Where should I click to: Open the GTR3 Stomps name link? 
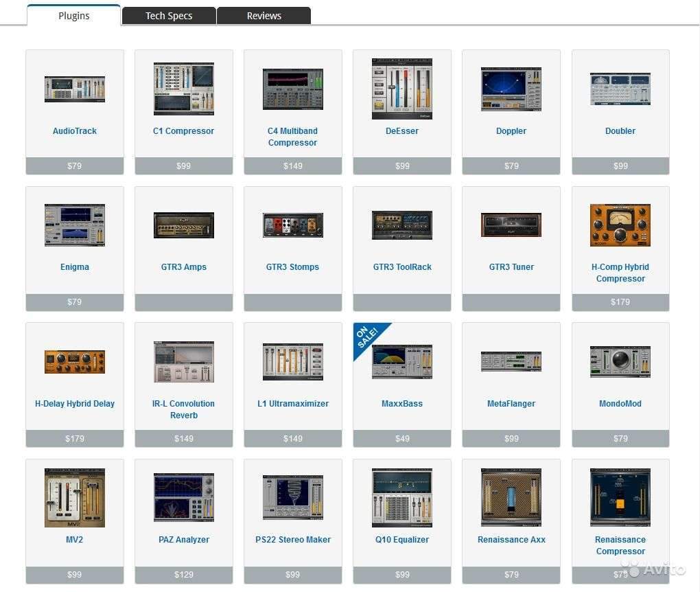click(293, 267)
